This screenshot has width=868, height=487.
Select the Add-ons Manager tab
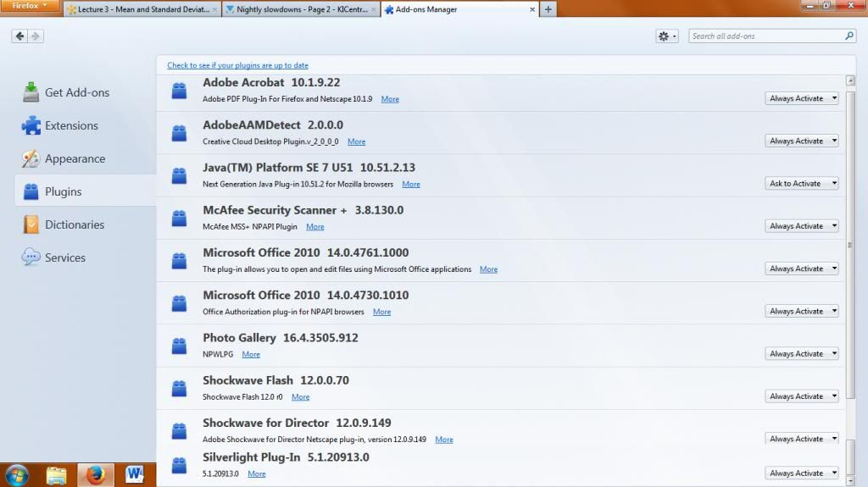459,9
